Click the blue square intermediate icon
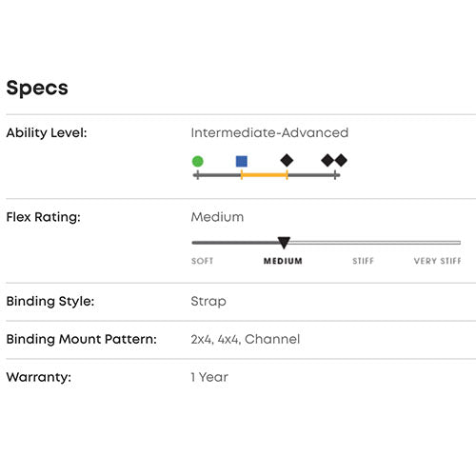The image size is (476, 476). point(242,161)
